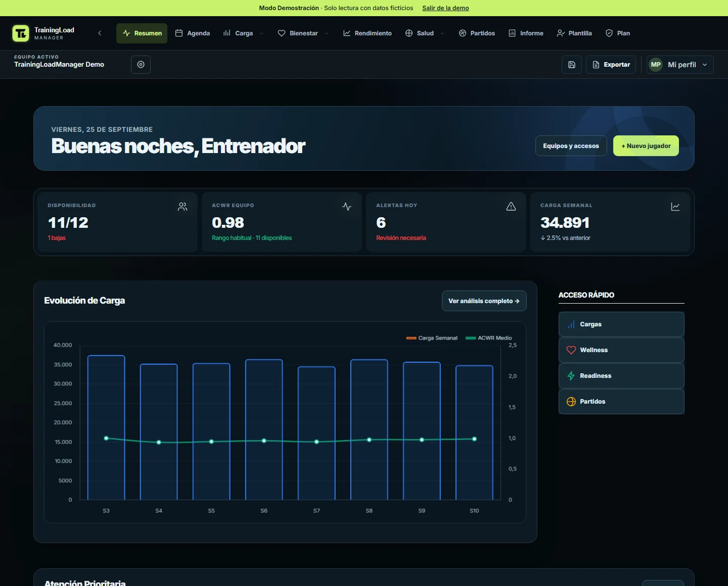Open the Plan tab

click(x=618, y=33)
